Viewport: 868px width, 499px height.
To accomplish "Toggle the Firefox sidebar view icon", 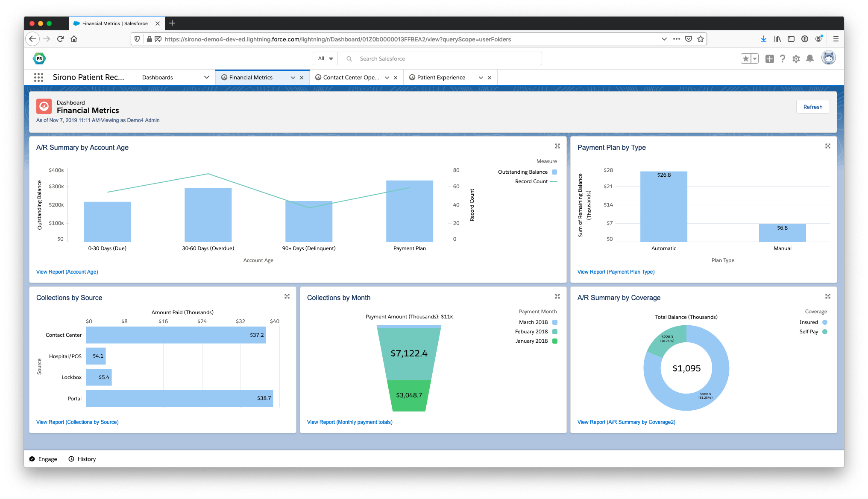I will 791,39.
